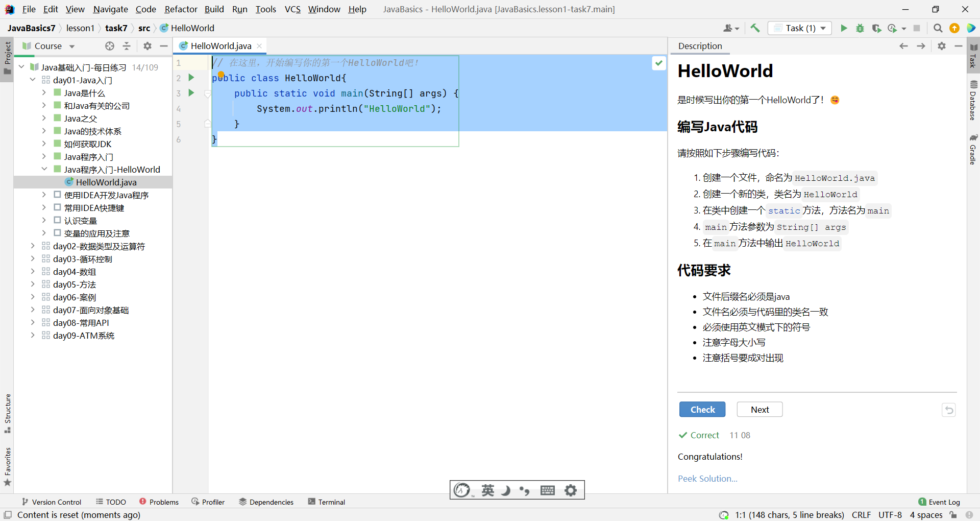Open the VCS menu
The width and height of the screenshot is (980, 521).
[292, 9]
